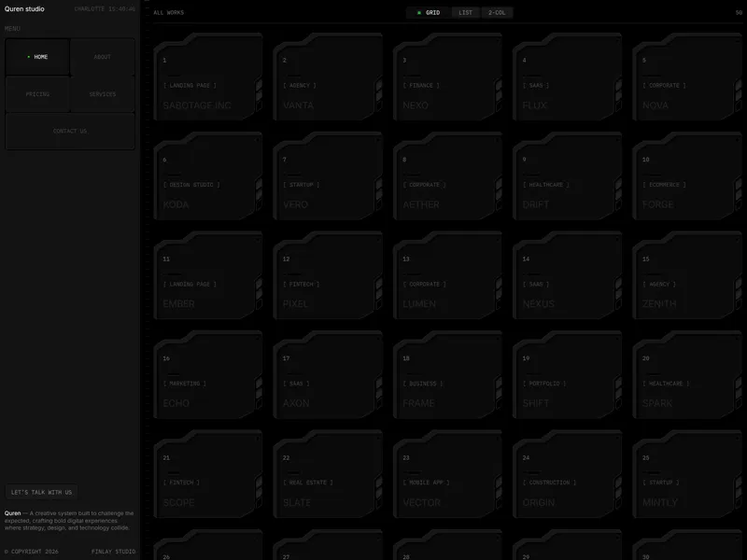Choose the ZENITH agency folder
747x560 pixels.
pyautogui.click(x=687, y=275)
